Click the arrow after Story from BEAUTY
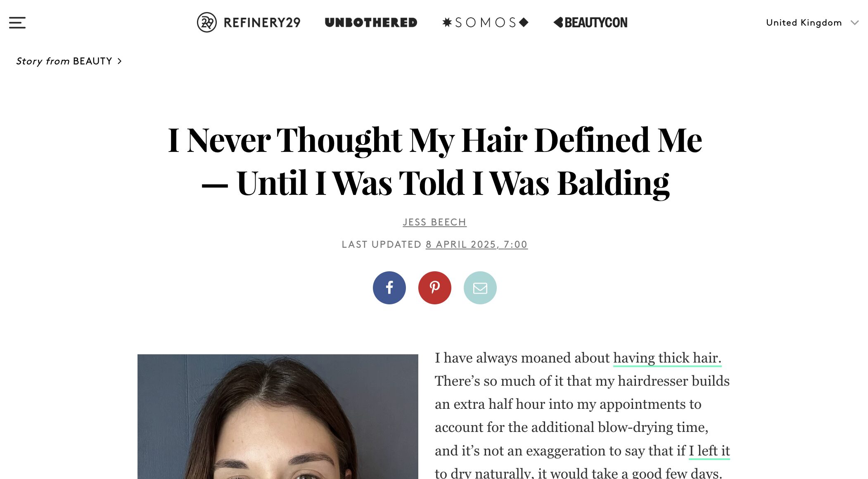Screen dimensions: 868x479 click(119, 61)
